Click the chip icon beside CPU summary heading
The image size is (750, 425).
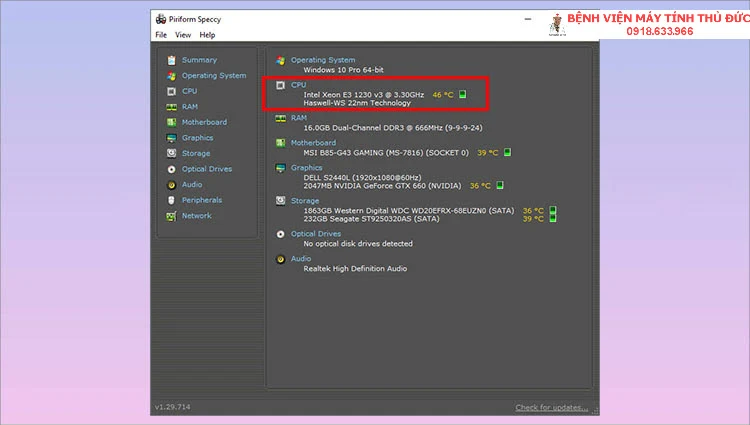tap(281, 86)
